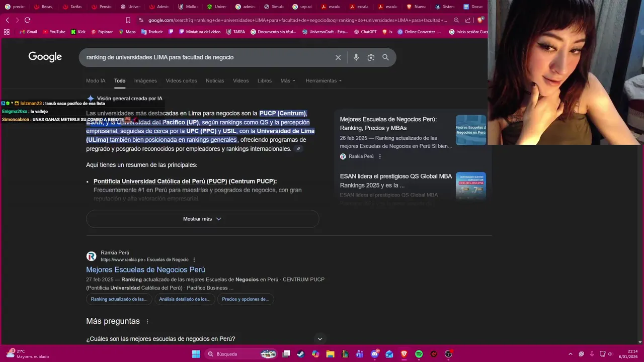Click the Precios y opciones de... chip

pyautogui.click(x=246, y=299)
